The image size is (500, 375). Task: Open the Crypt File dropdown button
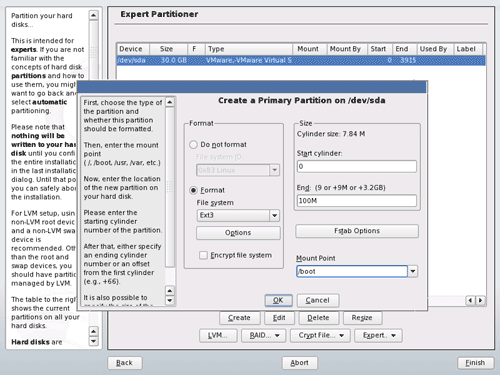click(x=320, y=335)
